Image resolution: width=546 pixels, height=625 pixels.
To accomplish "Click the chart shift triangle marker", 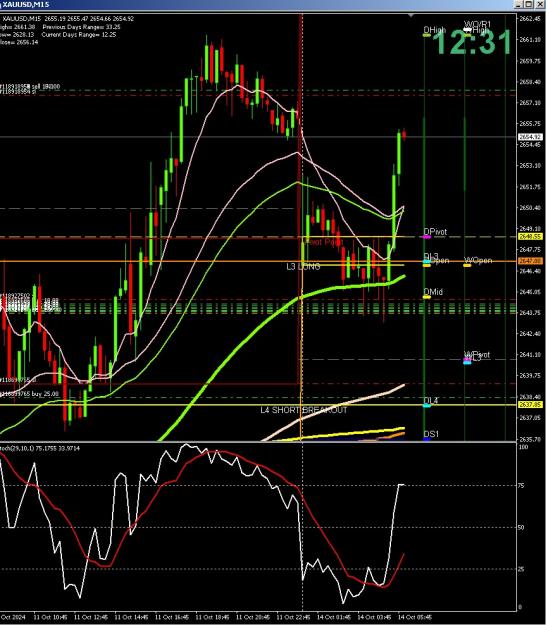I will (x=411, y=16).
